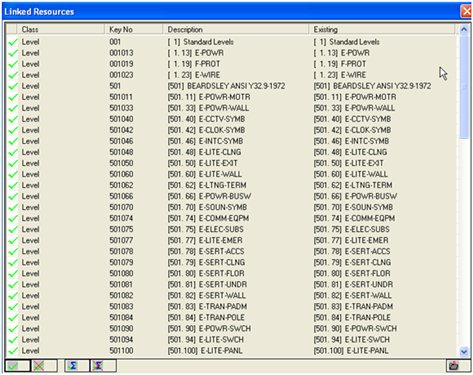Screen dimensions: 473x375
Task: Click existing value '[501. 48] E-LITE-CLNG'
Action: coord(350,152)
